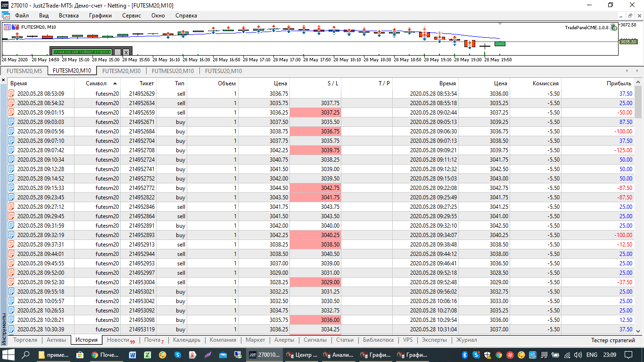644x362 pixels.
Task: Click the sell deal icon for ticket 214952629
Action: tap(11, 94)
